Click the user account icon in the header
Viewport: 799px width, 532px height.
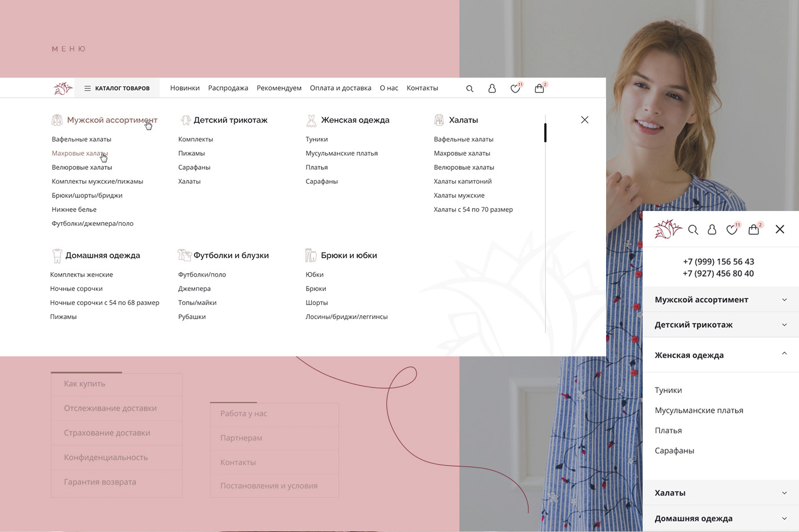[x=491, y=88]
